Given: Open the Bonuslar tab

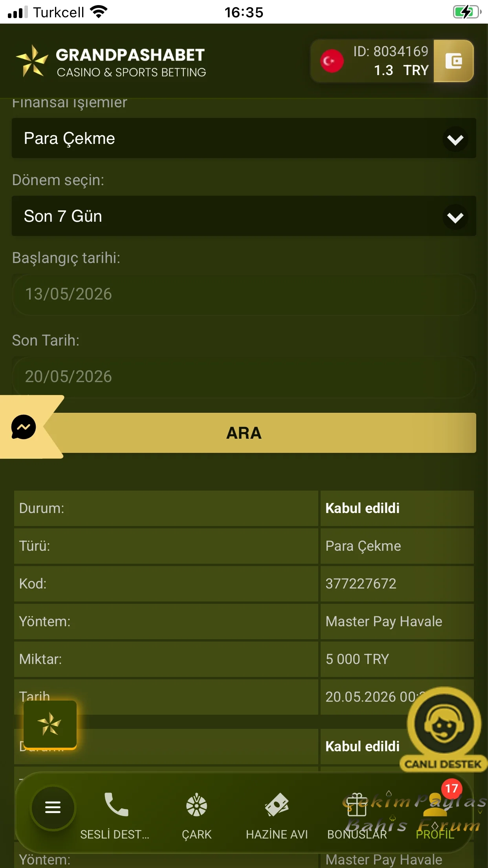Looking at the screenshot, I should click(357, 815).
